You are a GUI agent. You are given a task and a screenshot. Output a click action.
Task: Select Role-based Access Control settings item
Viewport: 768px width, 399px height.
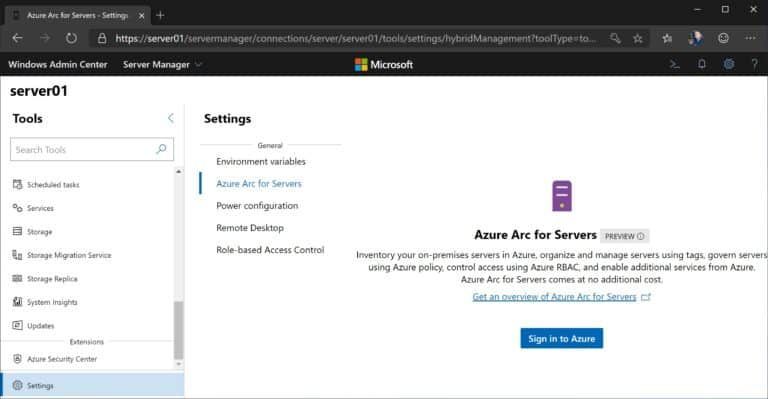(x=270, y=250)
